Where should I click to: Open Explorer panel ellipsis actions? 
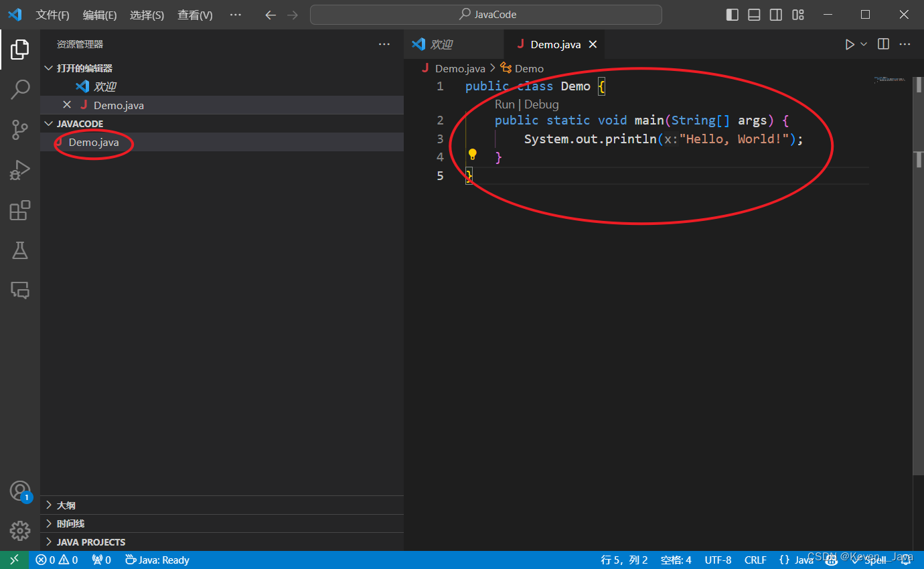(384, 44)
